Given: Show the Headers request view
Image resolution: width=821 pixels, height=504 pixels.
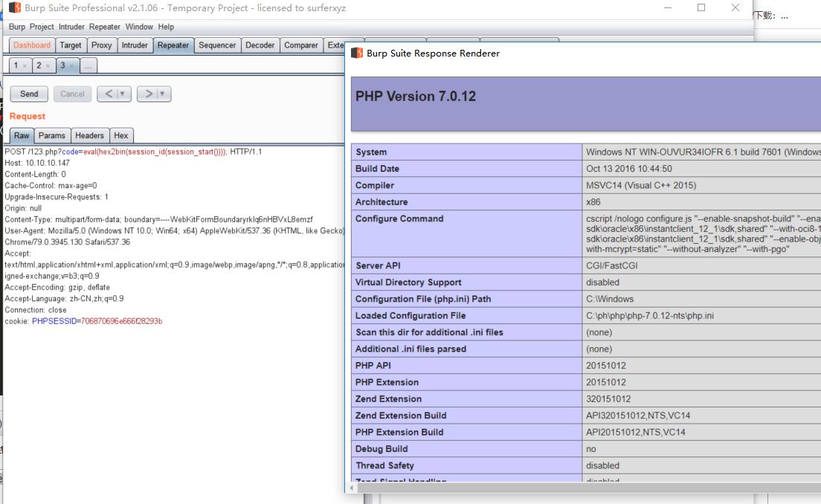Looking at the screenshot, I should pyautogui.click(x=89, y=135).
